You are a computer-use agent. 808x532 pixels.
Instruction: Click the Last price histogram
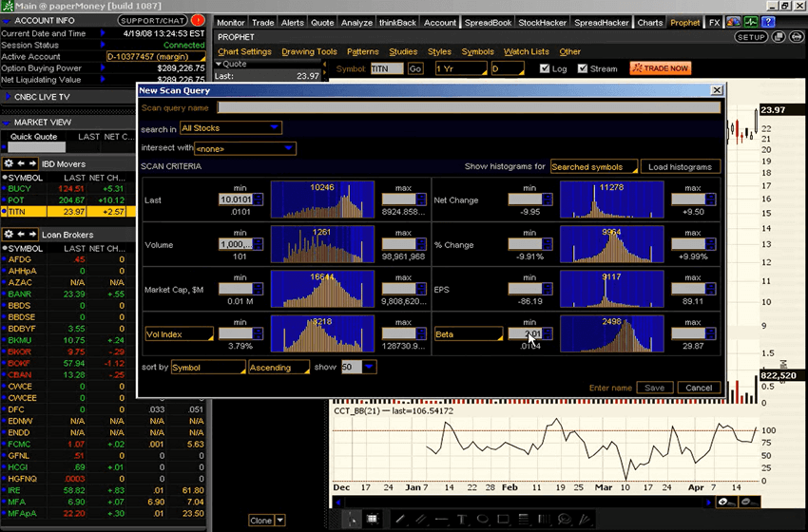[x=322, y=199]
